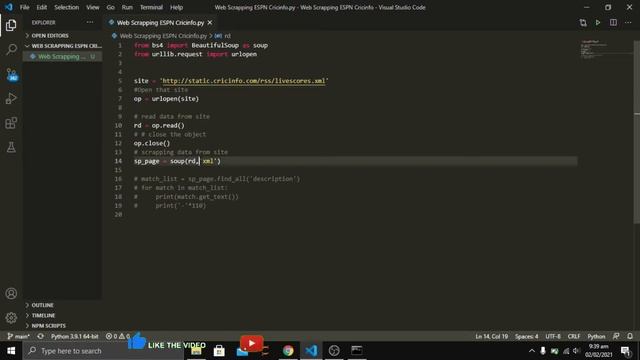This screenshot has height=360, width=640.
Task: Click the editor minimap preview
Action: [606, 50]
